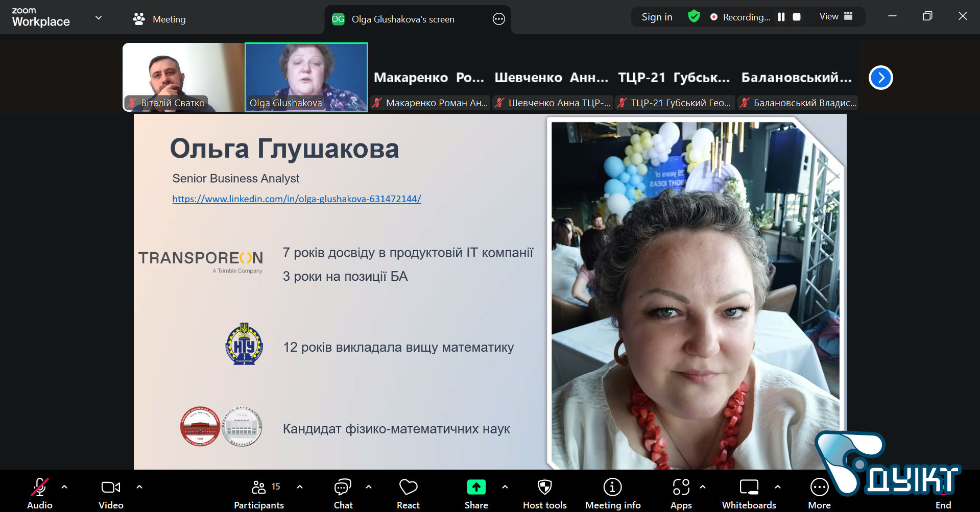The image size is (980, 512).
Task: Click the React heart icon
Action: [x=408, y=488]
